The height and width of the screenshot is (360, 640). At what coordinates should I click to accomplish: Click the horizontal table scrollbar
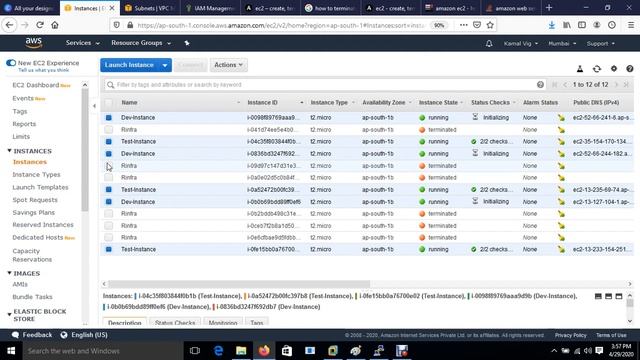click(x=239, y=284)
